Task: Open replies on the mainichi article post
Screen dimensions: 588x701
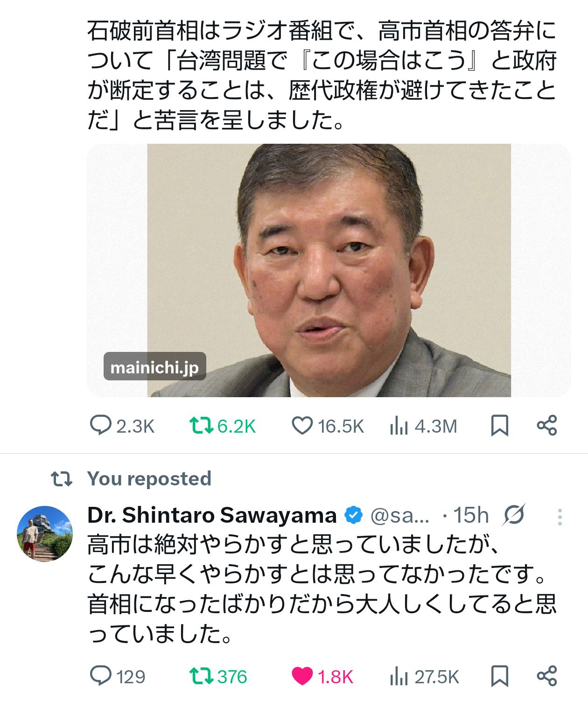Action: click(101, 426)
